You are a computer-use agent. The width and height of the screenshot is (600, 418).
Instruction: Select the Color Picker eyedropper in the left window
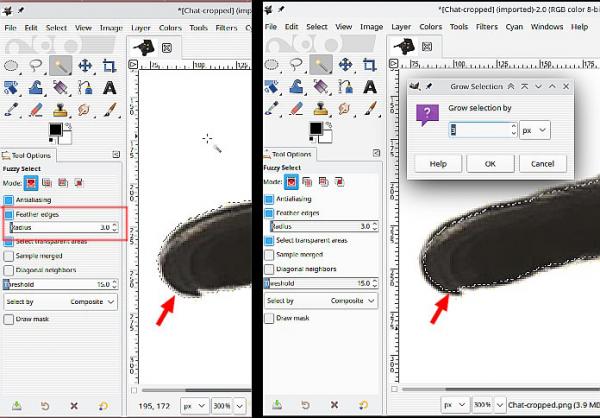(11, 109)
